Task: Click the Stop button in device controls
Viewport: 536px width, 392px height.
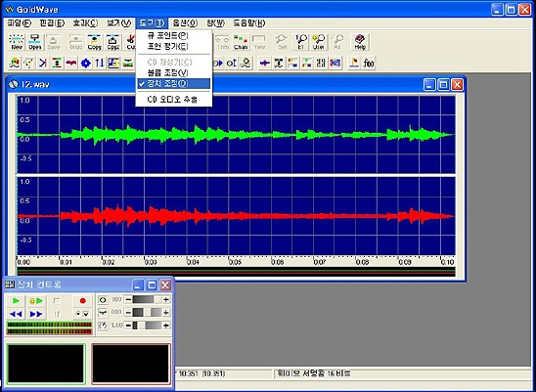Action: pyautogui.click(x=57, y=301)
